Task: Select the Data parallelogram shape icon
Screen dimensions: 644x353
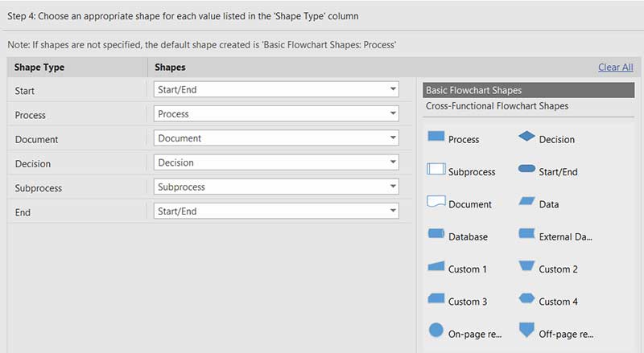Action: [x=526, y=203]
